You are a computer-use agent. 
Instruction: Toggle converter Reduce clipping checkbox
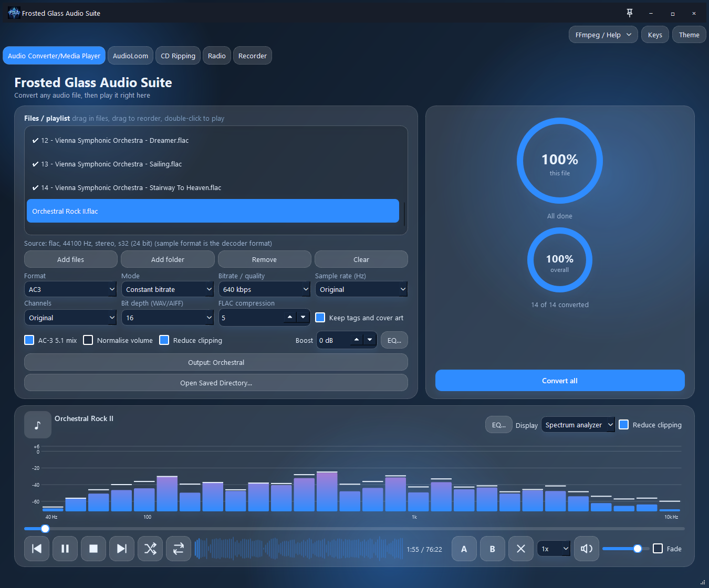pos(164,340)
